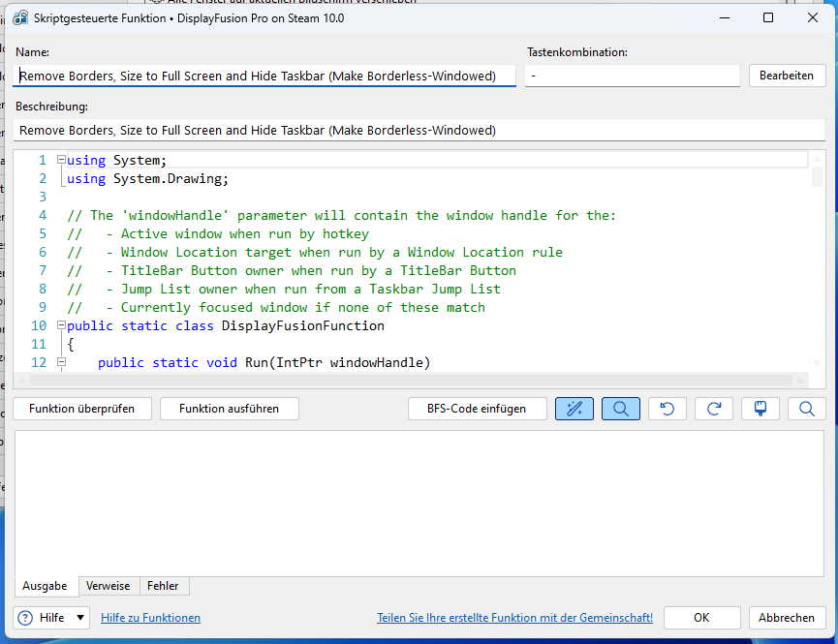Image resolution: width=838 pixels, height=644 pixels.
Task: Collapse the Run method at line 12
Action: click(x=61, y=362)
